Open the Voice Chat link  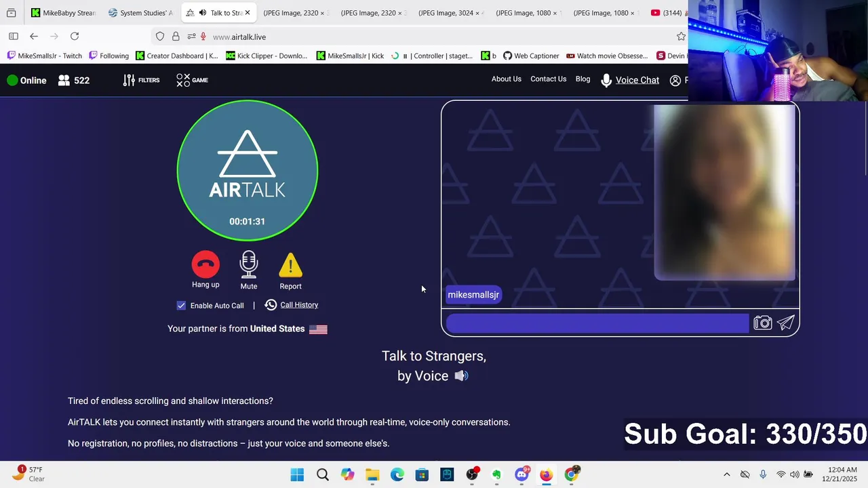pyautogui.click(x=637, y=80)
